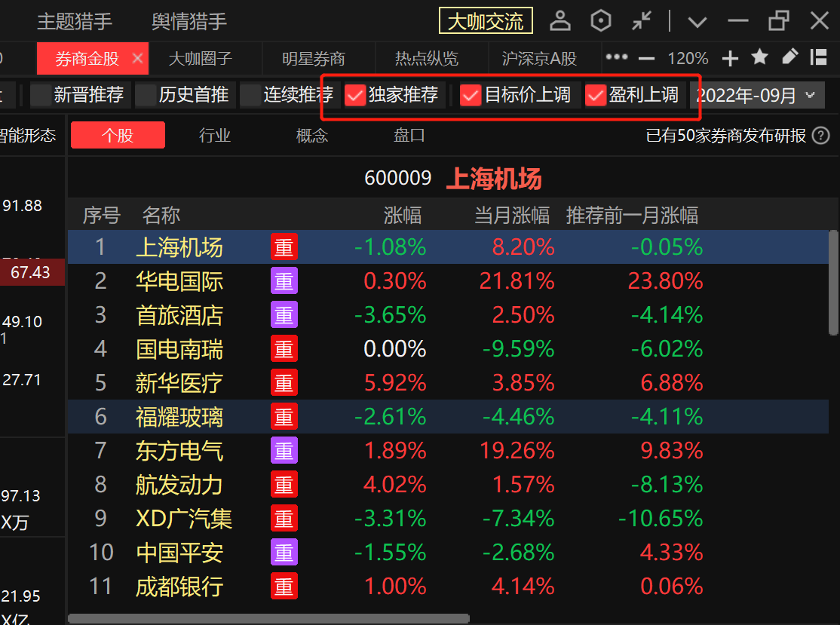
Task: Select the 首旅酒店 stock name
Action: (179, 315)
